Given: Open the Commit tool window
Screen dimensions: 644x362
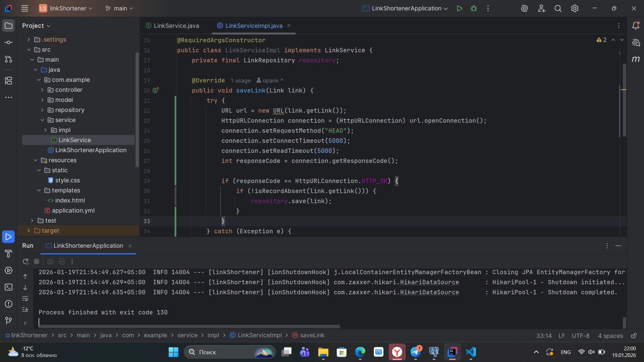Looking at the screenshot, I should tap(9, 43).
